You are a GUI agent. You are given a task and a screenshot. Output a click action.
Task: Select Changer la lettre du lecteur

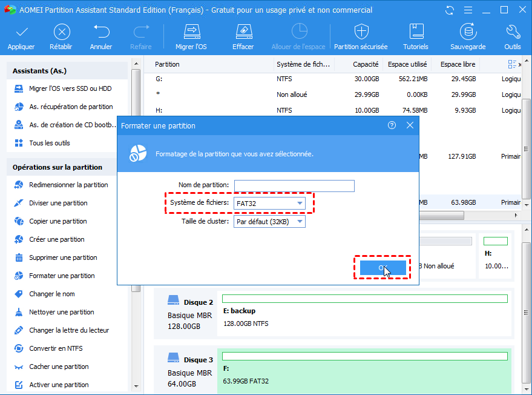pyautogui.click(x=61, y=330)
